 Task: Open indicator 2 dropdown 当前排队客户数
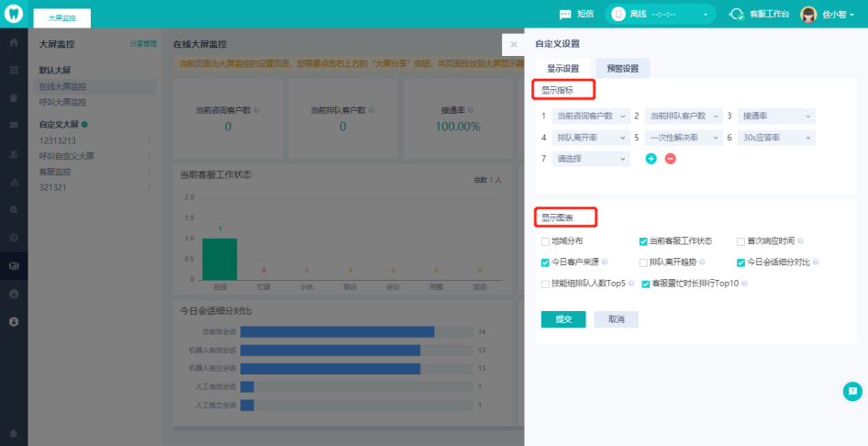(684, 117)
